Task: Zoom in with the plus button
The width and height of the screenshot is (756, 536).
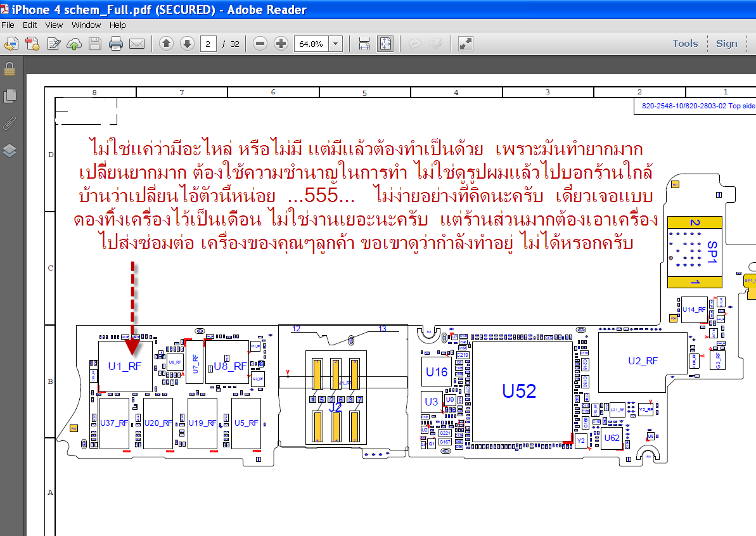Action: point(281,44)
